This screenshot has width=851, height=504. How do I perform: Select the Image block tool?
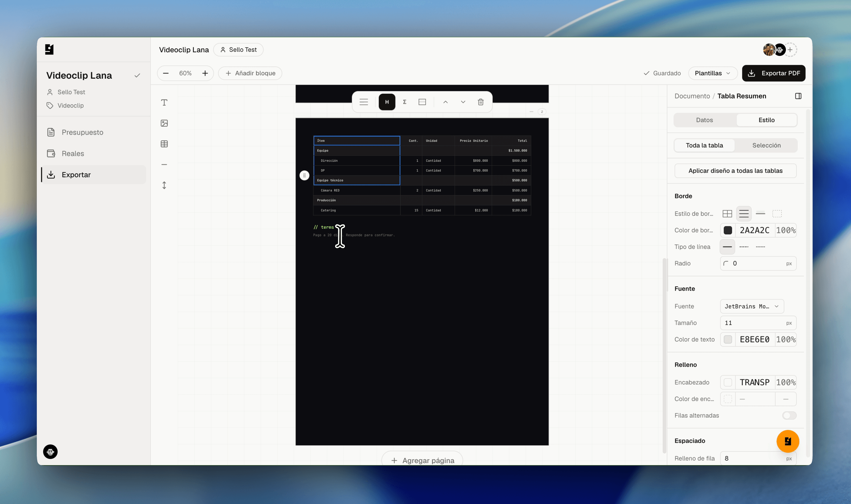click(x=164, y=123)
